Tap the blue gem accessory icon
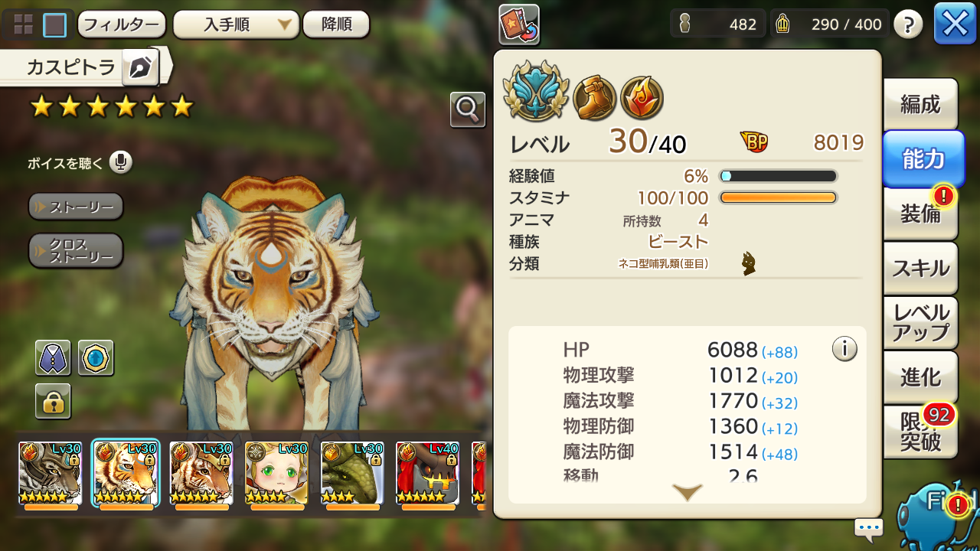 (96, 358)
